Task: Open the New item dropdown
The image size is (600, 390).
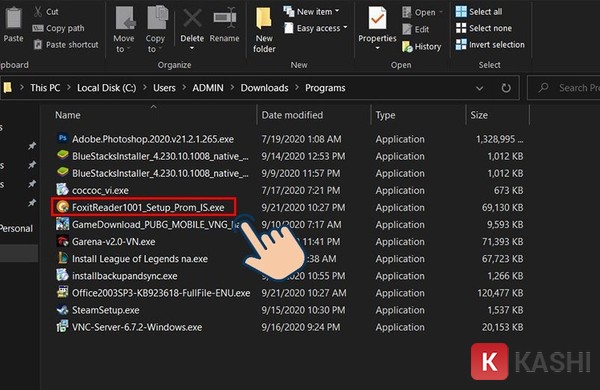Action: [x=311, y=11]
